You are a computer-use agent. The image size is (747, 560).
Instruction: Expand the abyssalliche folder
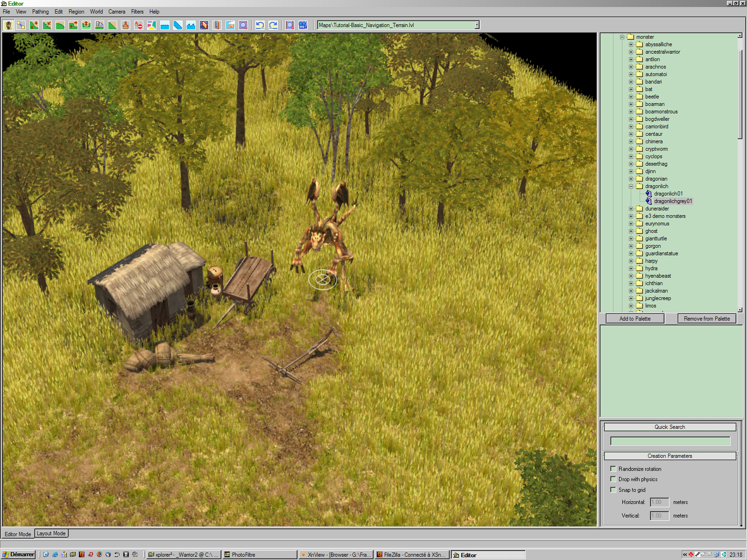(x=631, y=44)
